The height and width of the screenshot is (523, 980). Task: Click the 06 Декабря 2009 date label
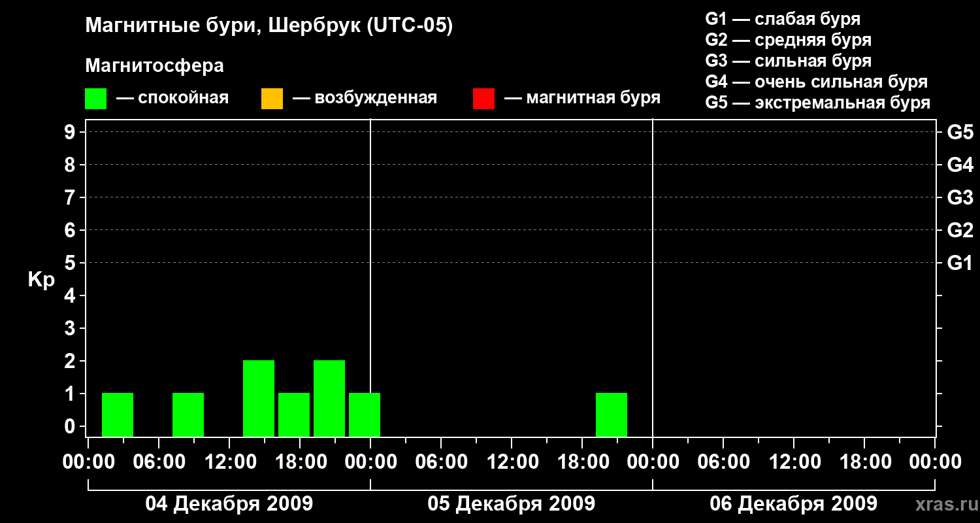coord(793,504)
